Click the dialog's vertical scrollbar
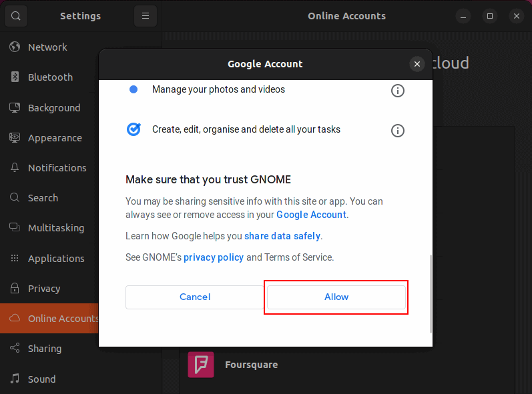The image size is (532, 394). (x=431, y=294)
